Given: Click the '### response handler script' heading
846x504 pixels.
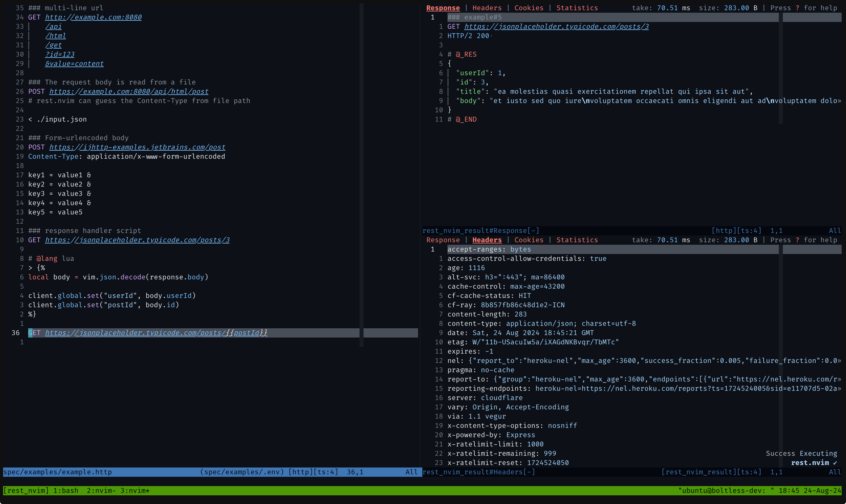Looking at the screenshot, I should tap(85, 230).
